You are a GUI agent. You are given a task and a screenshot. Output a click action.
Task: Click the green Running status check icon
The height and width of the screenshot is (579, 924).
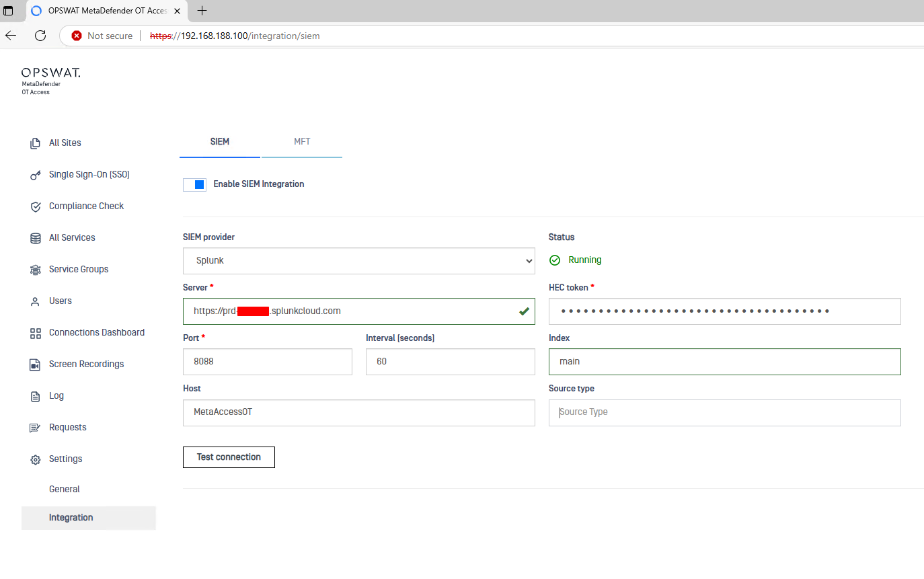(x=555, y=260)
